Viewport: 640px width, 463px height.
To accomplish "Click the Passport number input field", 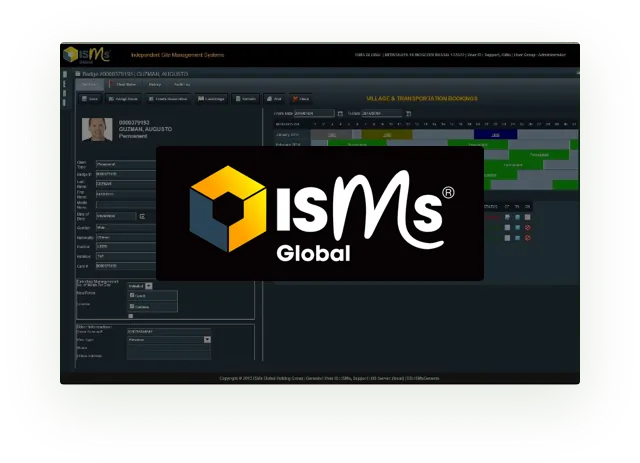I will [x=169, y=332].
